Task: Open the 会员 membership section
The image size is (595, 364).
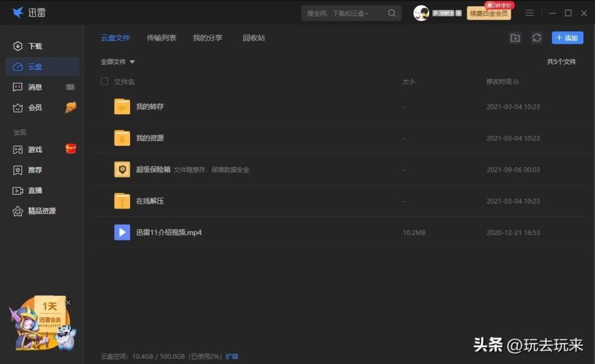Action: click(x=33, y=107)
